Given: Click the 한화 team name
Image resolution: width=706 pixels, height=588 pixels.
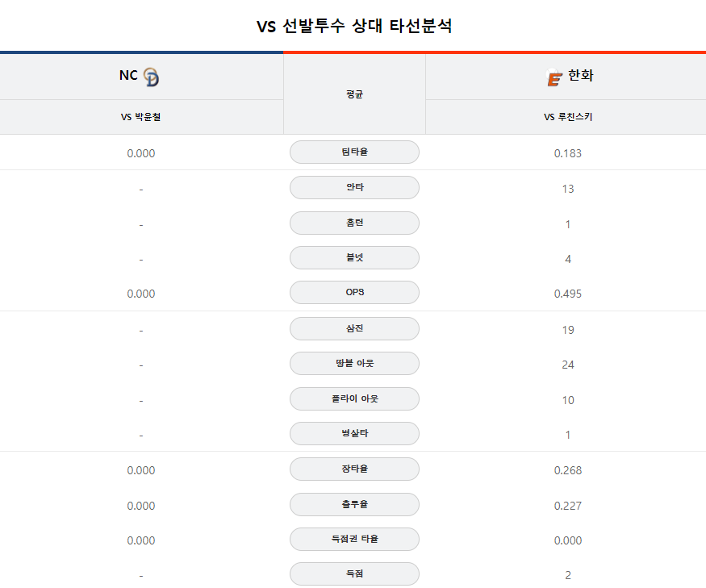Looking at the screenshot, I should tap(580, 75).
